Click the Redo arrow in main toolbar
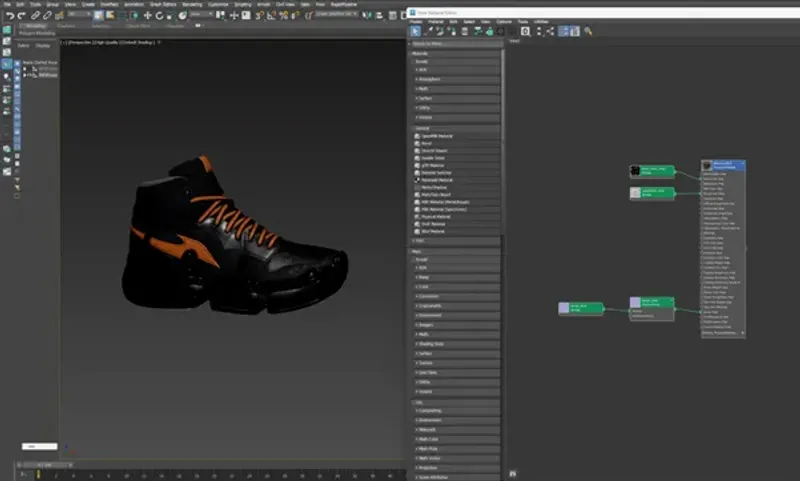Screen dimensions: 800x481 click(22, 16)
